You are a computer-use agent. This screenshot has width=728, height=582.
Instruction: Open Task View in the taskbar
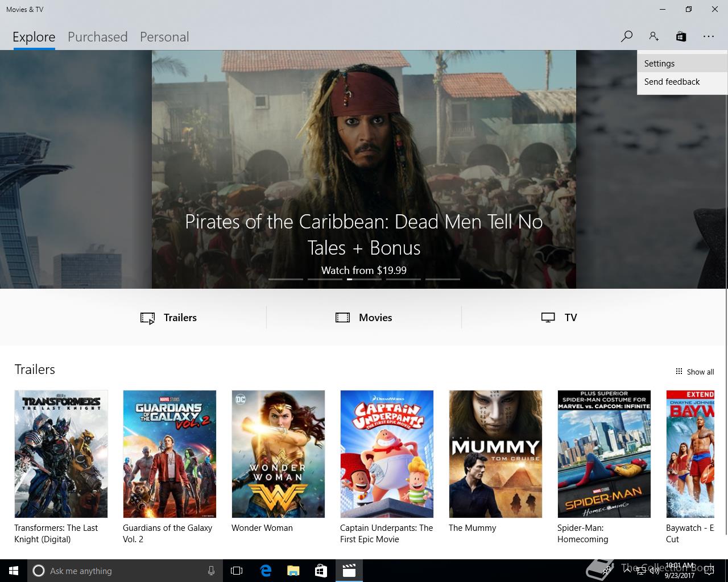[x=237, y=571]
